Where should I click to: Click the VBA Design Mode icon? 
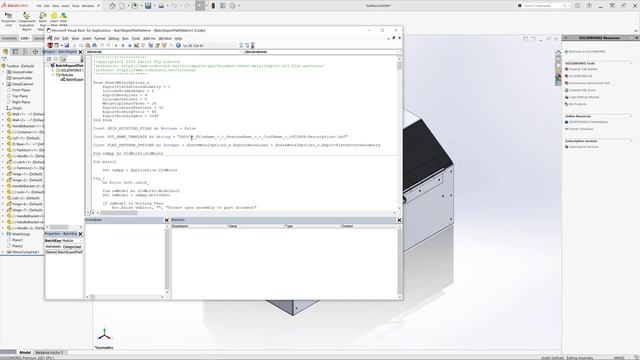click(136, 45)
